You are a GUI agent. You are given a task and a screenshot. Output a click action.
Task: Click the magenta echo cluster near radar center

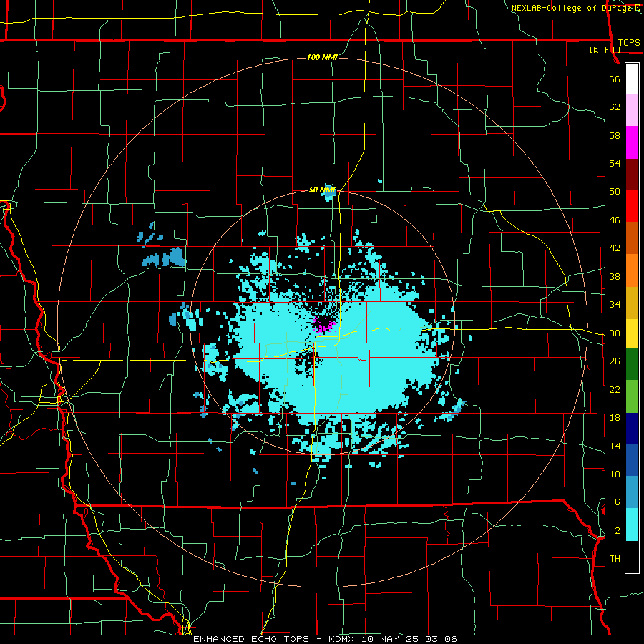[x=324, y=325]
